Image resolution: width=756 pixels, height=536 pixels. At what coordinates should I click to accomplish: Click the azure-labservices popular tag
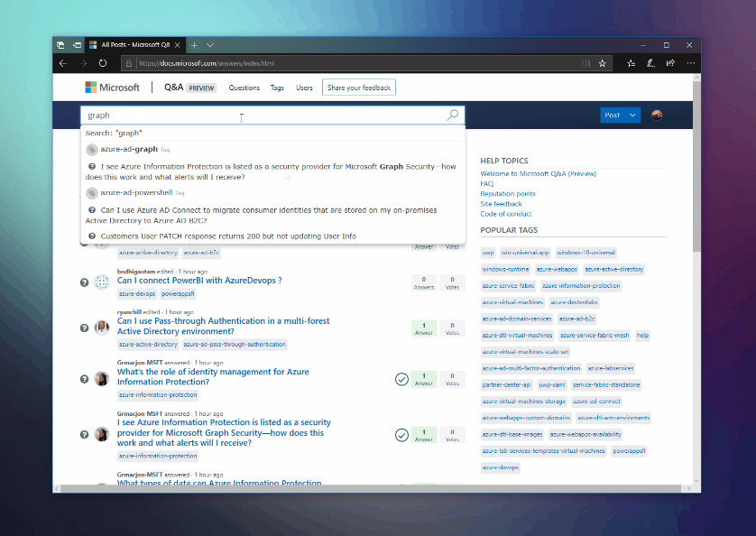click(x=611, y=368)
